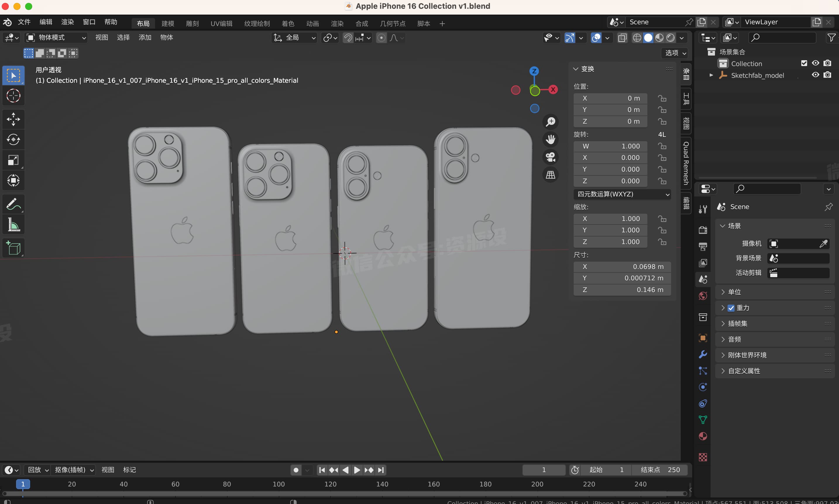This screenshot has width=839, height=504.
Task: Click the current frame marker
Action: click(23, 484)
